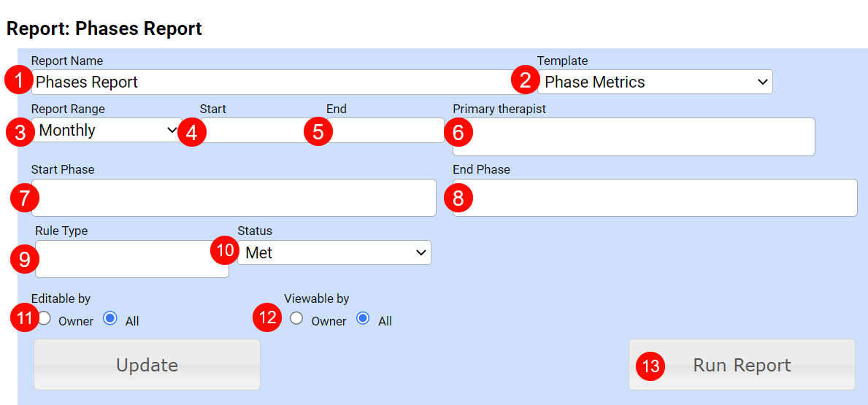Click the red number 8 marker
The image size is (868, 405).
[458, 198]
